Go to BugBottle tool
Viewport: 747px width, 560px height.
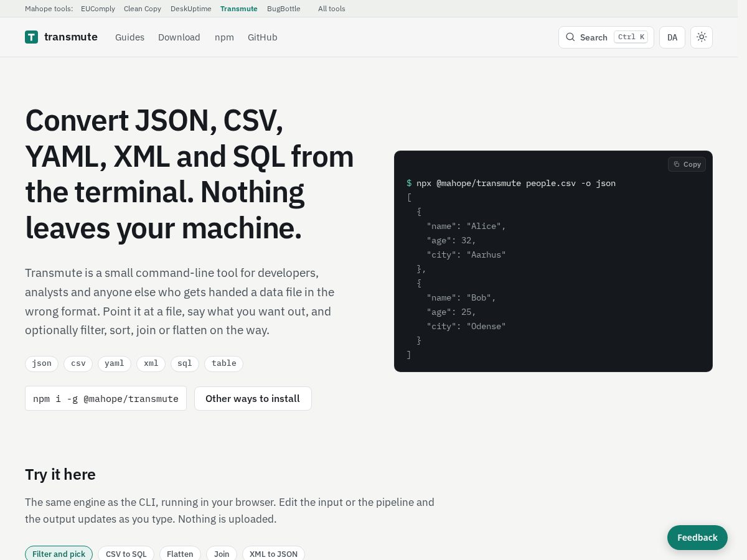click(x=284, y=9)
